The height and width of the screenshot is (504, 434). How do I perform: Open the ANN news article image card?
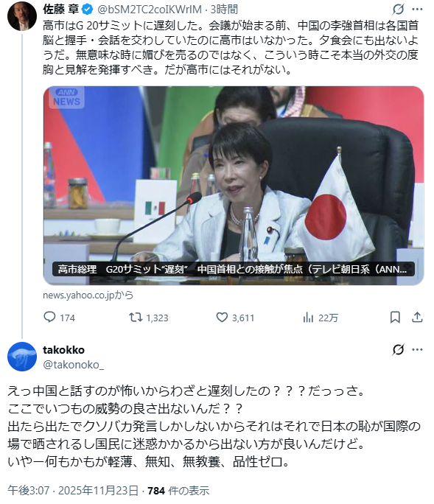(234, 186)
